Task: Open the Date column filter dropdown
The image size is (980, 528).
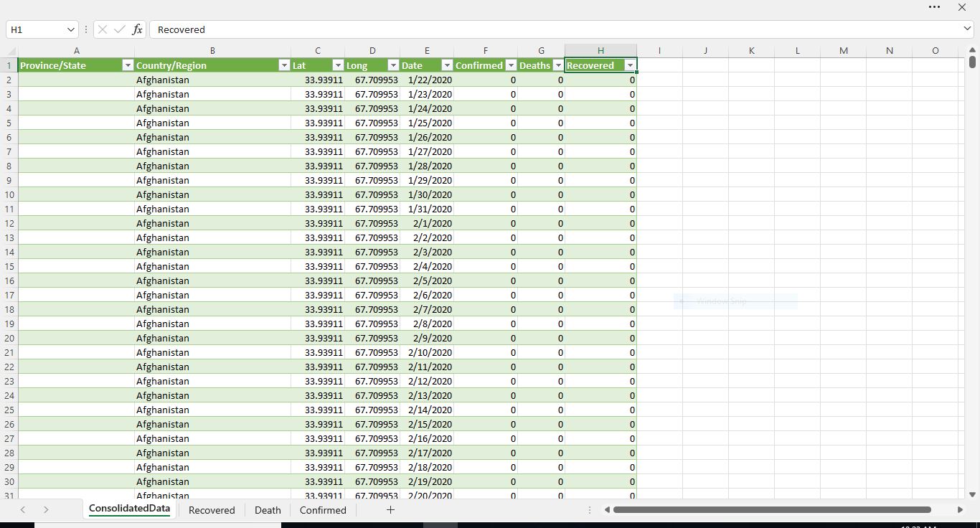Action: 446,65
